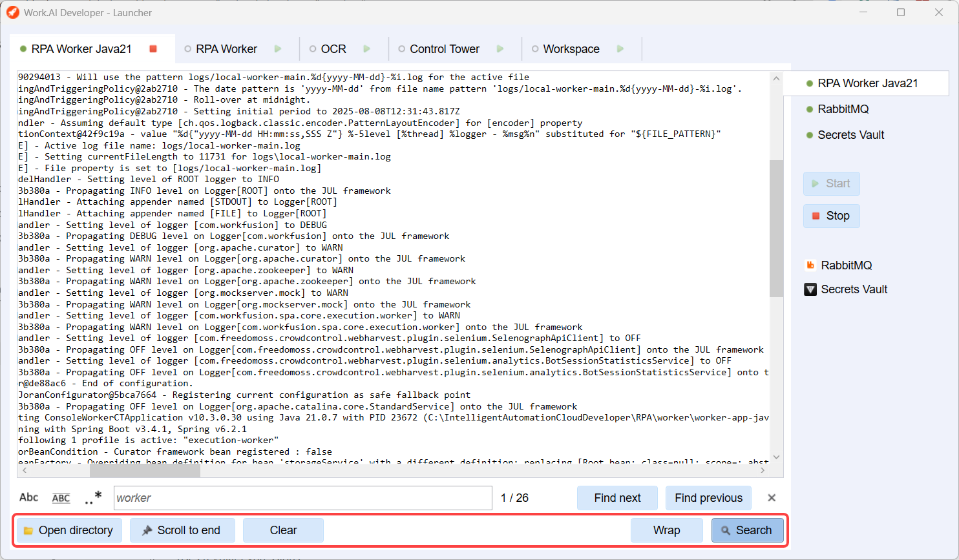Image resolution: width=959 pixels, height=560 pixels.
Task: Select RPA Worker Java21 in service list
Action: [x=866, y=83]
